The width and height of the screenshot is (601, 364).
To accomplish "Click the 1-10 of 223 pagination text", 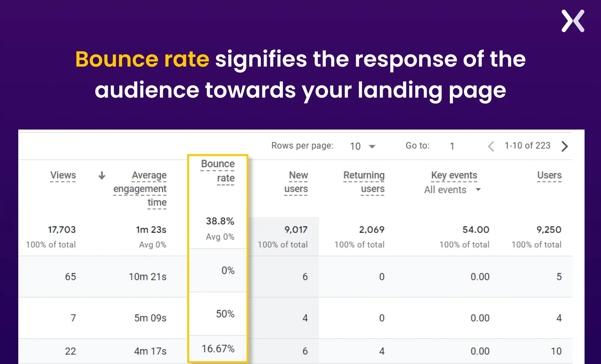I will [x=528, y=146].
